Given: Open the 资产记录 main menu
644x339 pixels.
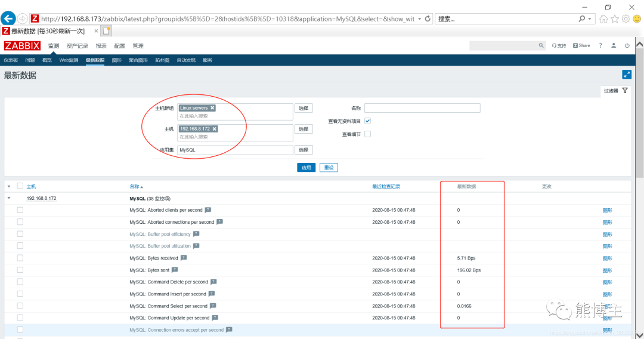Looking at the screenshot, I should coord(77,45).
